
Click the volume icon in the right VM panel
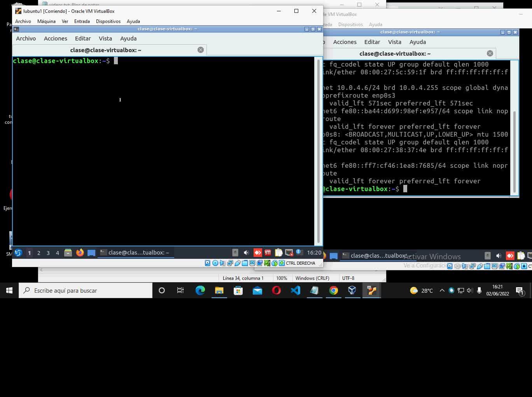pyautogui.click(x=499, y=256)
